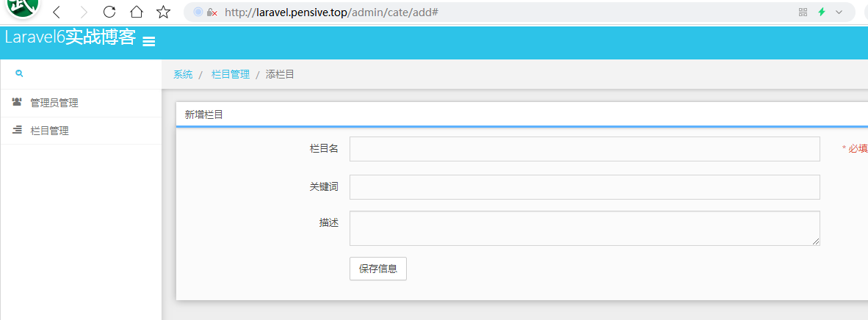Go to the browser home page icon
868x320 pixels.
click(x=136, y=12)
